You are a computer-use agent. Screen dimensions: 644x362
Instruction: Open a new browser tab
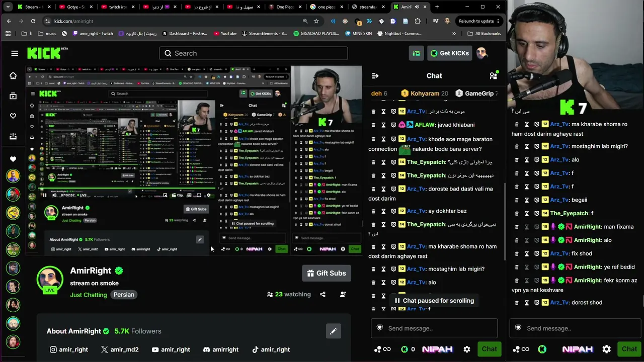click(x=437, y=7)
